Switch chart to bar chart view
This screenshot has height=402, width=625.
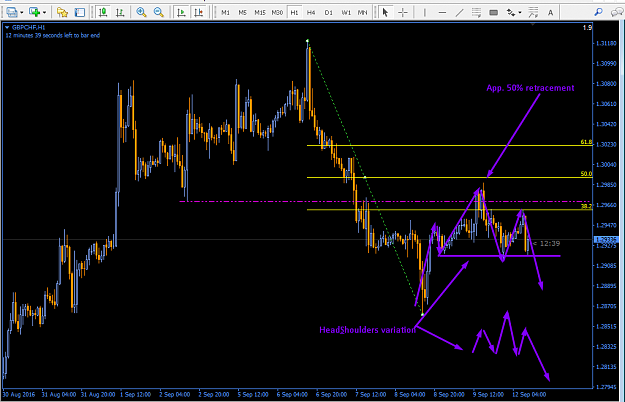[120, 12]
